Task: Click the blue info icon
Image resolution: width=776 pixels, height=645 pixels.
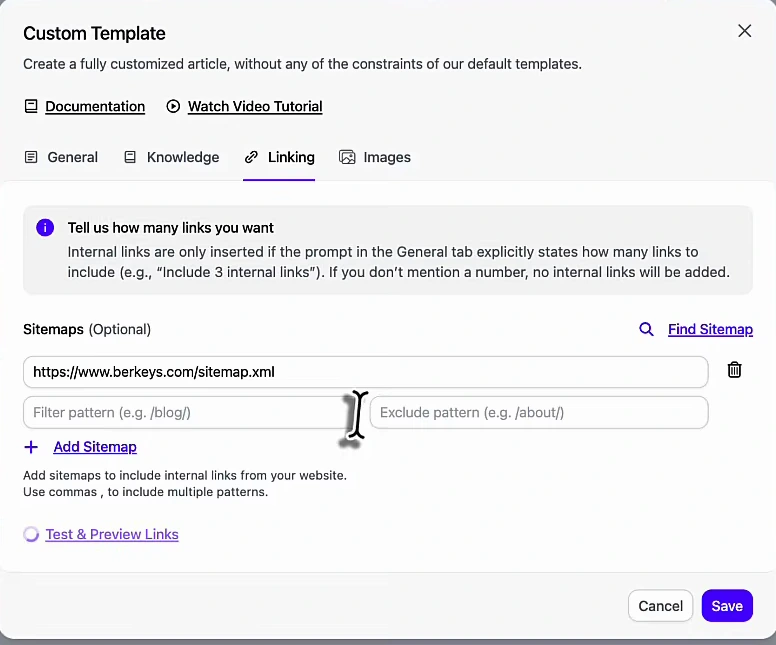Action: (45, 228)
